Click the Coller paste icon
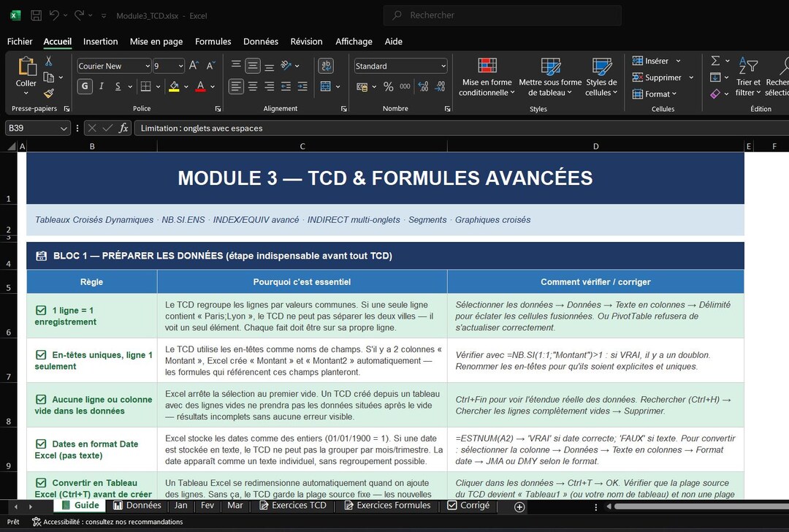Viewport: 789px width, 532px height. (26, 67)
